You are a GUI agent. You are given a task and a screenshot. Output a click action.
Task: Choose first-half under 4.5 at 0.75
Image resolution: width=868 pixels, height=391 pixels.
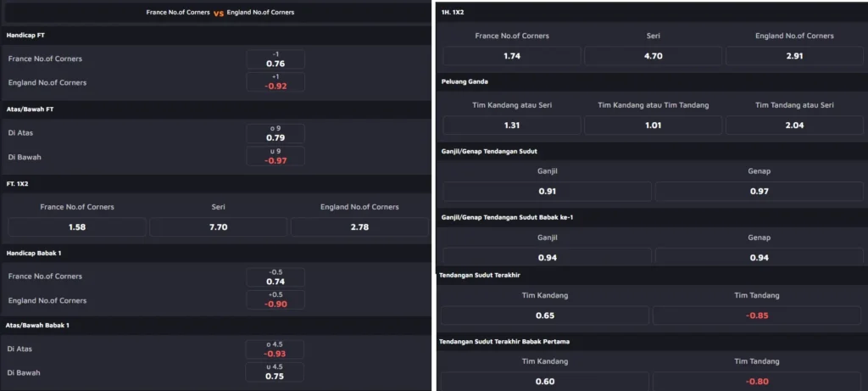275,372
